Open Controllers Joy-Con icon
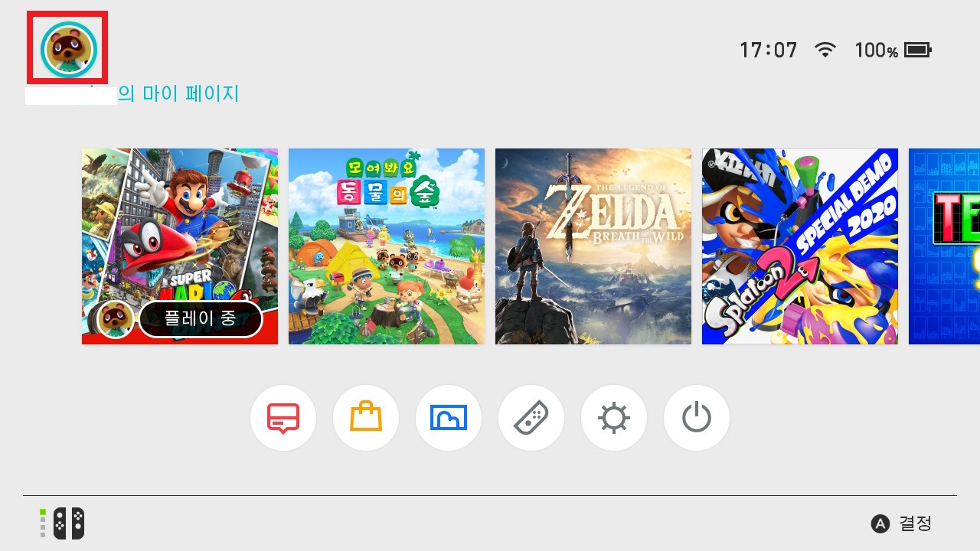The height and width of the screenshot is (551, 980). (x=531, y=418)
